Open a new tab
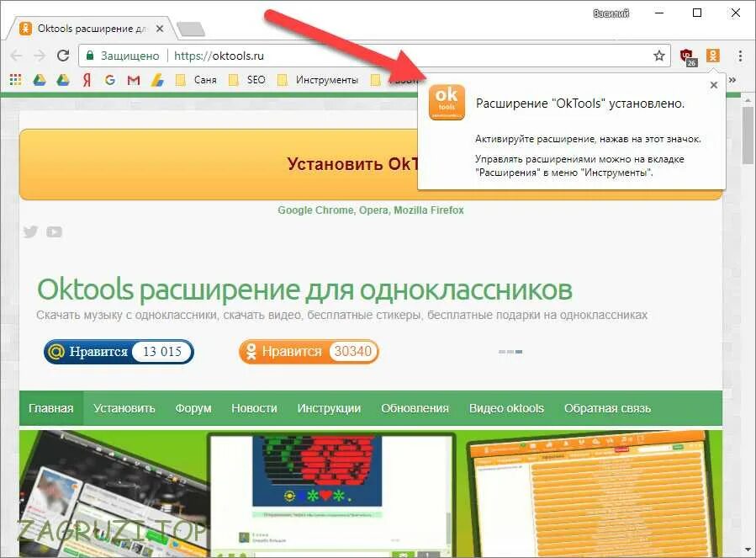The height and width of the screenshot is (558, 756). tap(191, 29)
